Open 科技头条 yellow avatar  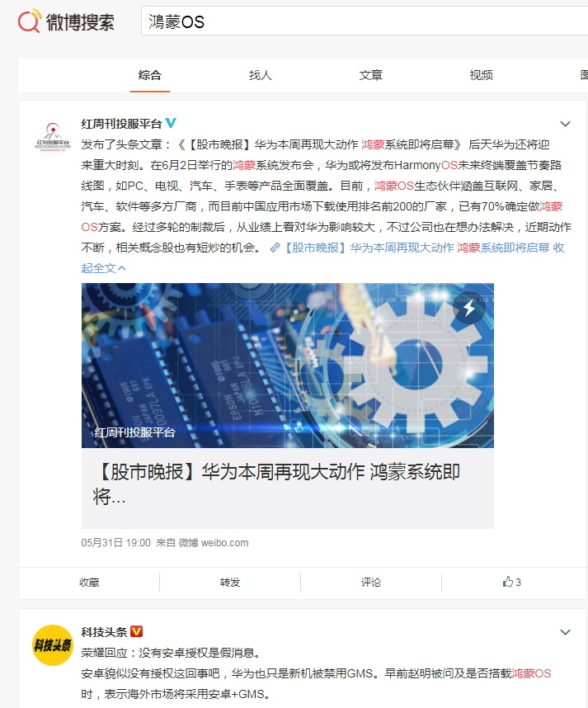[x=53, y=644]
